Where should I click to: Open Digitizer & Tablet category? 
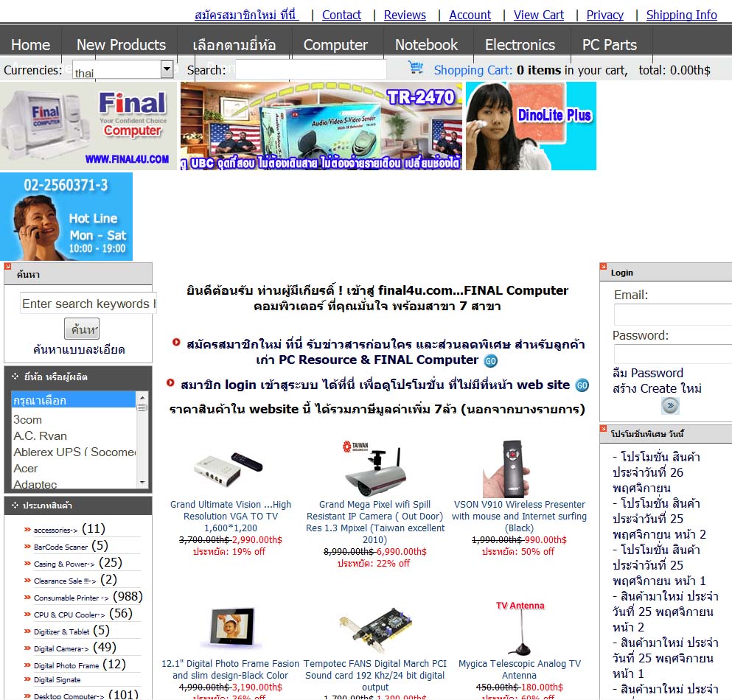[x=62, y=632]
